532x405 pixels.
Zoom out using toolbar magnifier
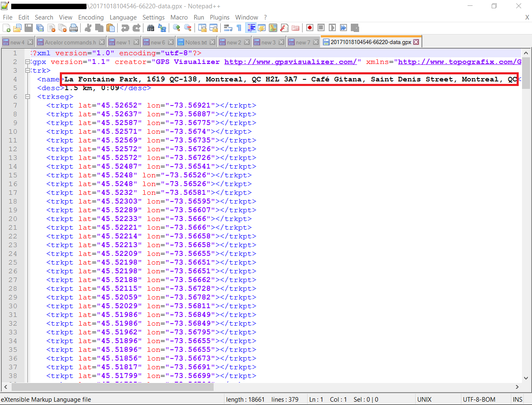tap(188, 28)
